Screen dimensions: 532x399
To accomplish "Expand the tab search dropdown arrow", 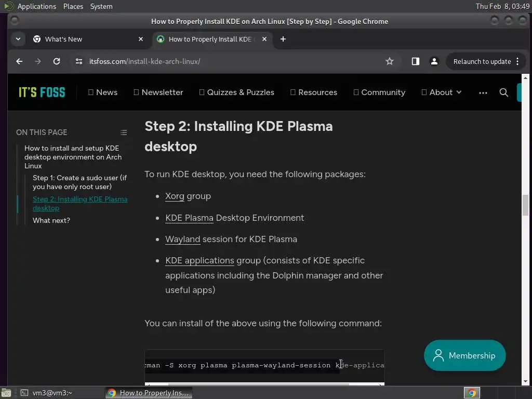I will tap(18, 39).
